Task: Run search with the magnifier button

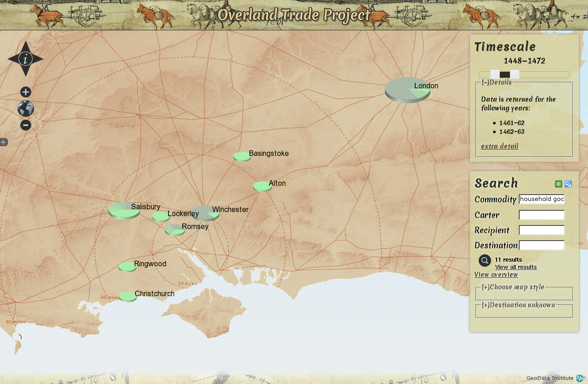Action: click(485, 260)
